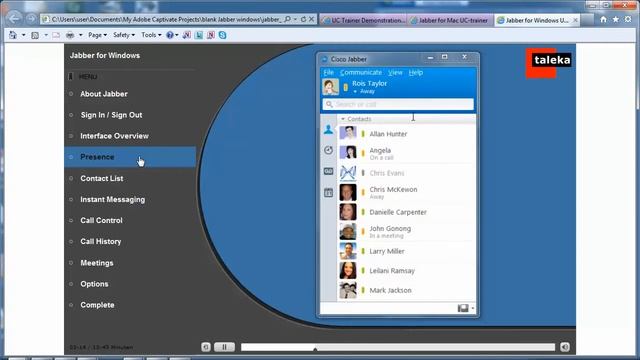Viewport: 640px width, 360px height.
Task: Open the About Jabber lesson
Action: click(104, 94)
